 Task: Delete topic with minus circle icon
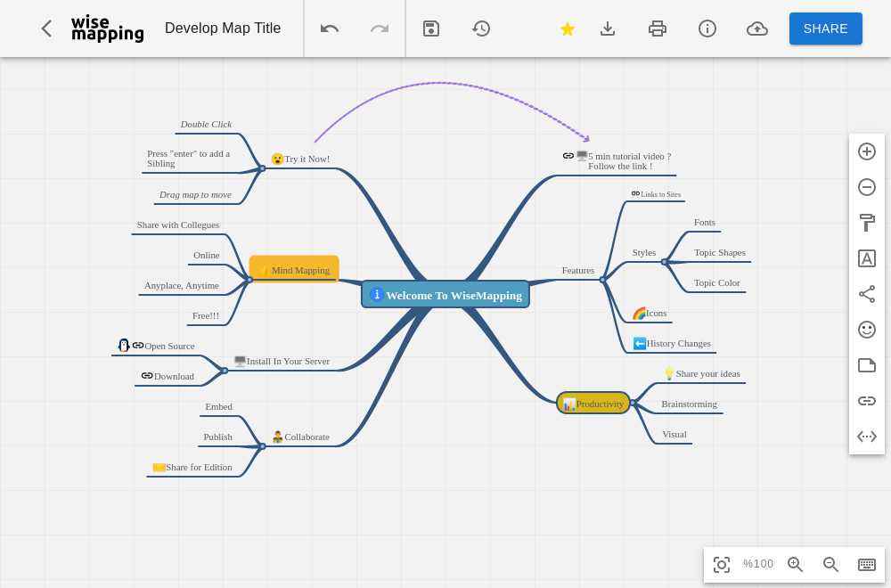pos(867,187)
